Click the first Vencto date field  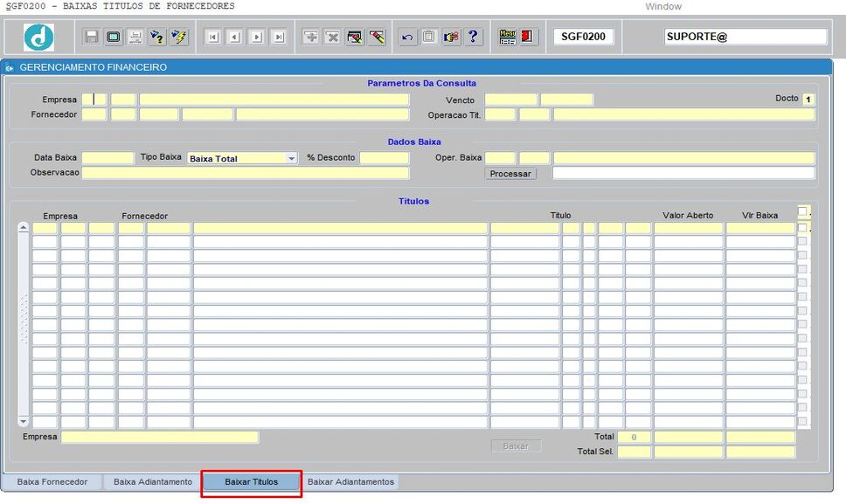pos(511,100)
